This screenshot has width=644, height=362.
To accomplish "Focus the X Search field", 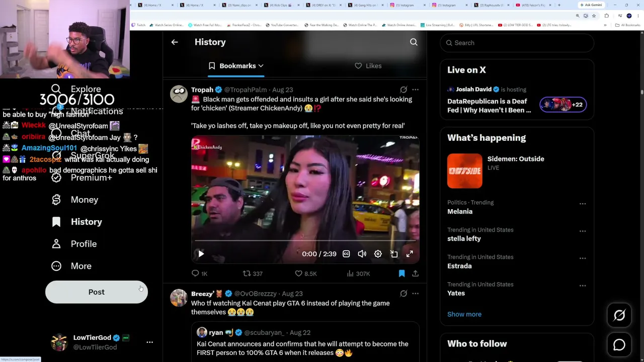I will [x=517, y=43].
